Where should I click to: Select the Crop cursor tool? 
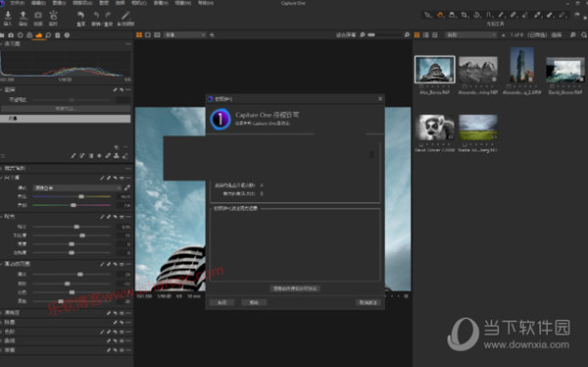[x=465, y=15]
